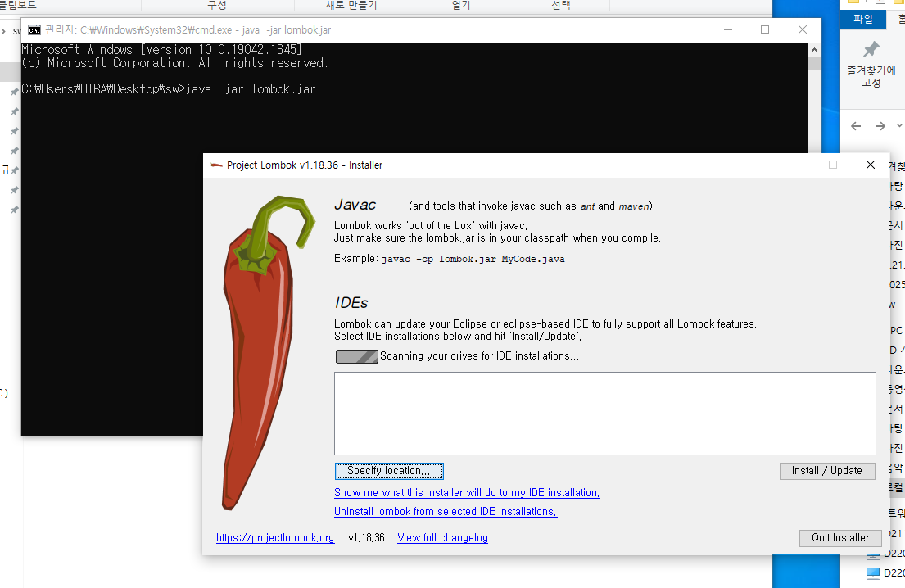905x588 pixels.
Task: Go back with the Explorer back arrow
Action: (856, 126)
